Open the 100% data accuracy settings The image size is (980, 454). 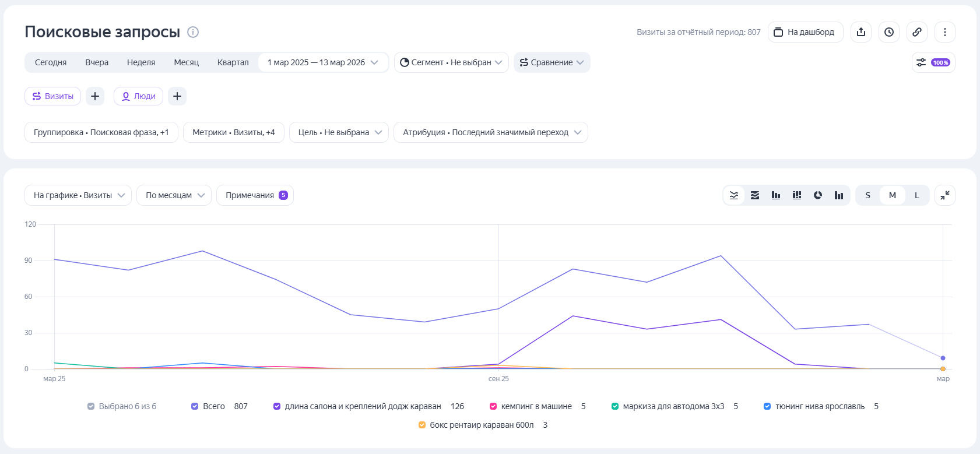coord(933,62)
